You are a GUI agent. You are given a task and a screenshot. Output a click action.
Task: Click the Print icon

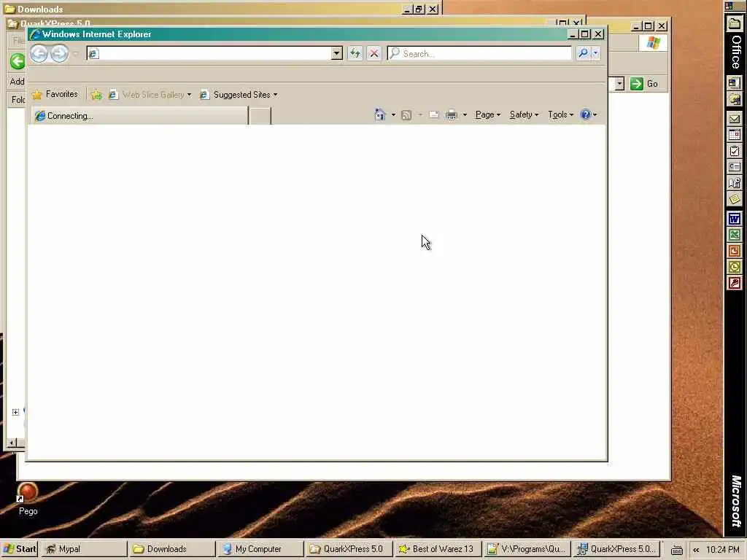451,114
